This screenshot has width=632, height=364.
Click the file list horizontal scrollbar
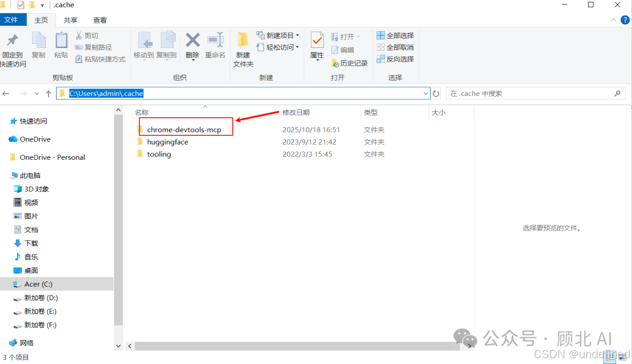(x=297, y=346)
